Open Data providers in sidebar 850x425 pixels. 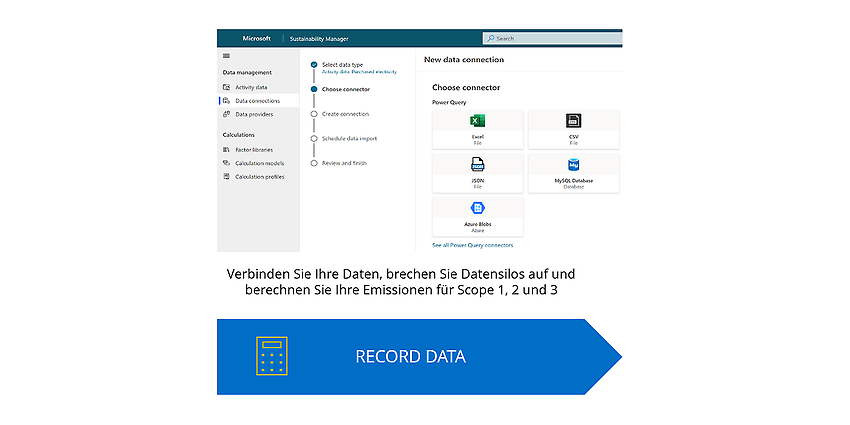click(x=254, y=114)
